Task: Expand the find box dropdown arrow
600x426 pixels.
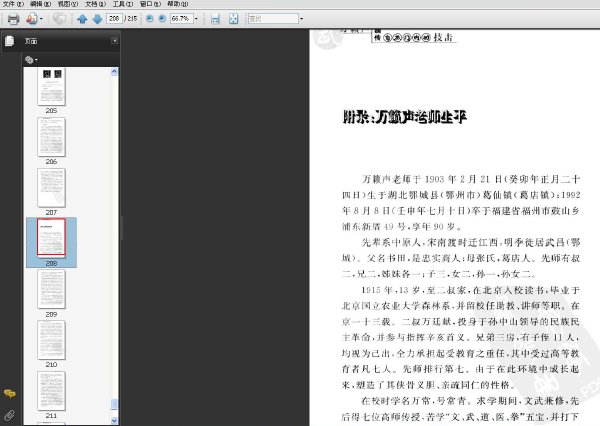Action: [x=302, y=18]
